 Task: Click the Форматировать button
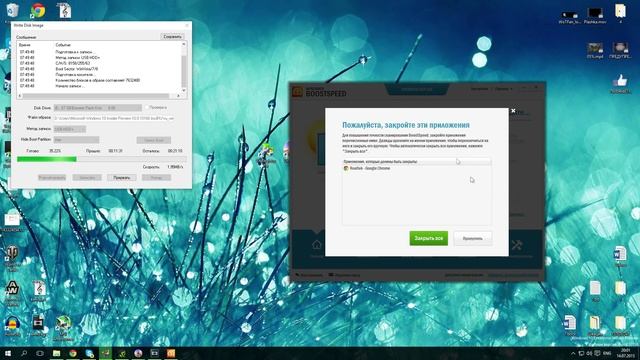point(52,178)
